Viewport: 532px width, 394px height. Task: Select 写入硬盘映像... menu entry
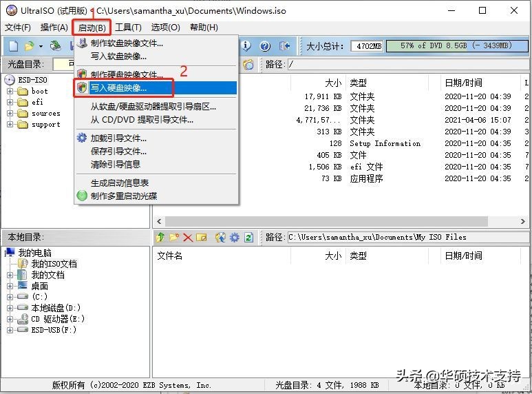click(x=156, y=88)
